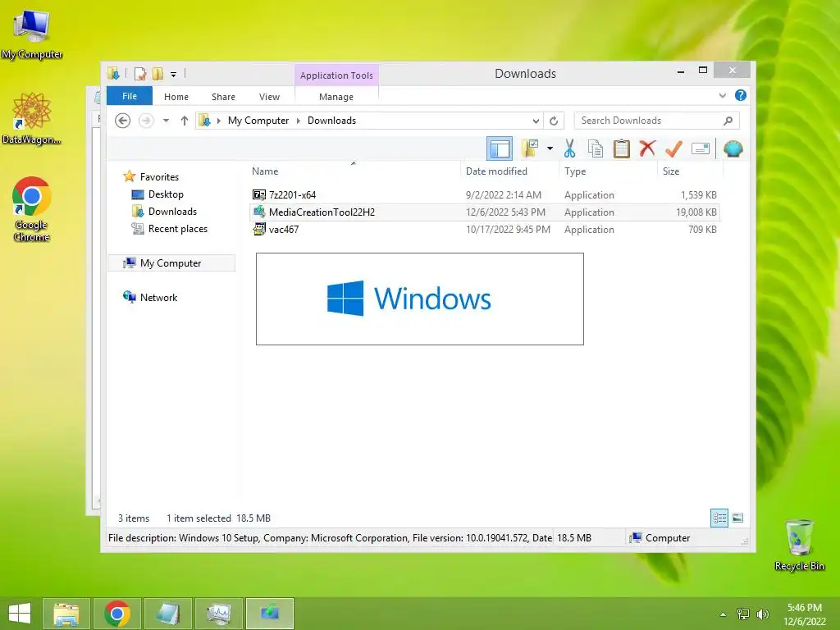Click the Windows Start button
The width and height of the screenshot is (840, 630).
(x=20, y=614)
